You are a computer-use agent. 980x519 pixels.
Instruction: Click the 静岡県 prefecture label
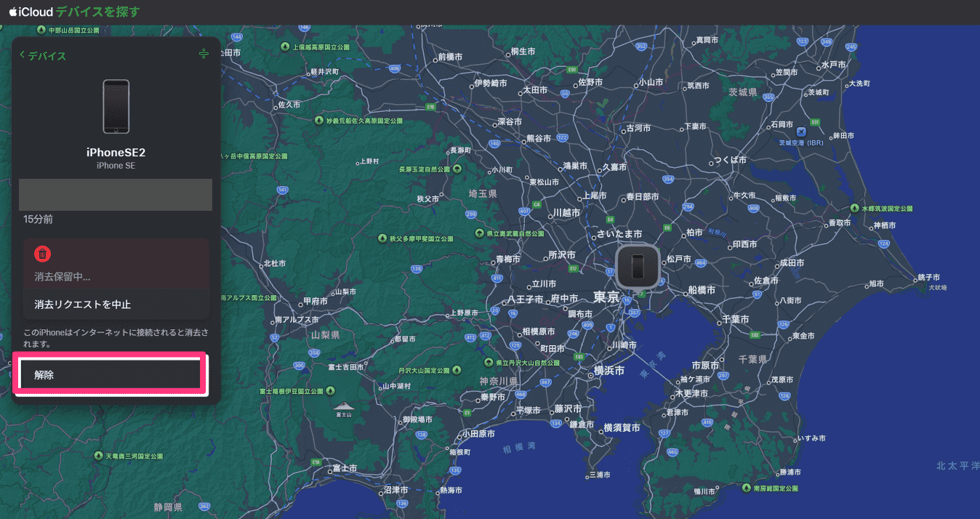[168, 506]
